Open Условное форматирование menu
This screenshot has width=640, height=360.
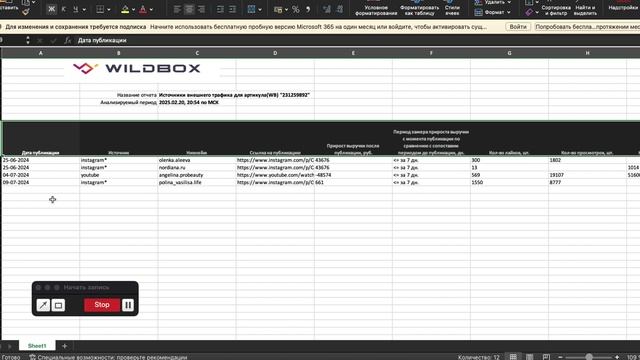[x=376, y=8]
